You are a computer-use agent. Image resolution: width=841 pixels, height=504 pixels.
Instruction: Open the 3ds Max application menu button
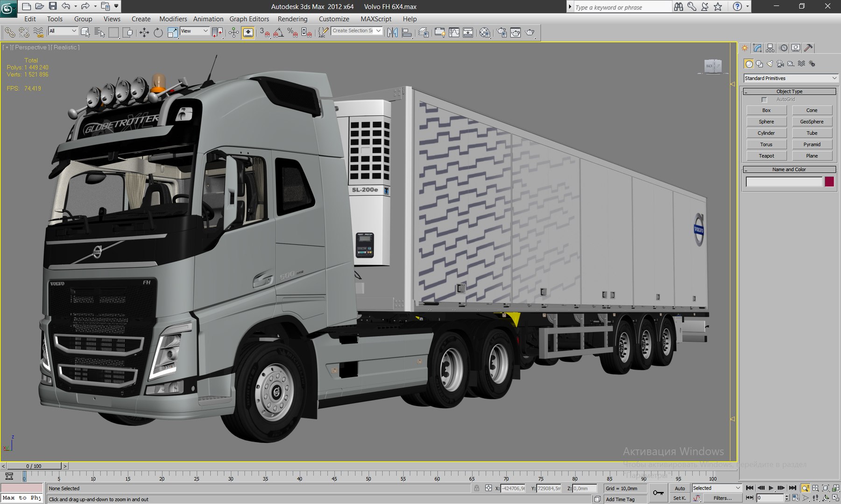(8, 8)
